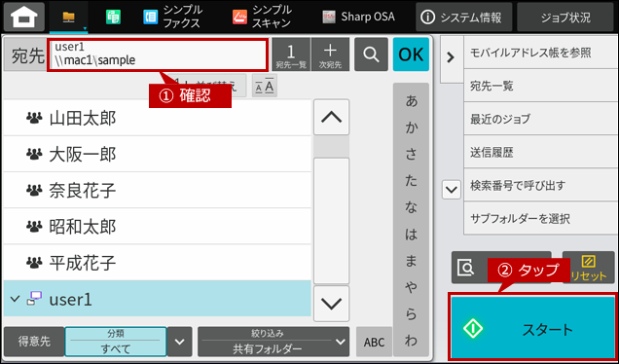The height and width of the screenshot is (364, 619).
Task: Expand the action panel chevron
Action: tap(450, 58)
